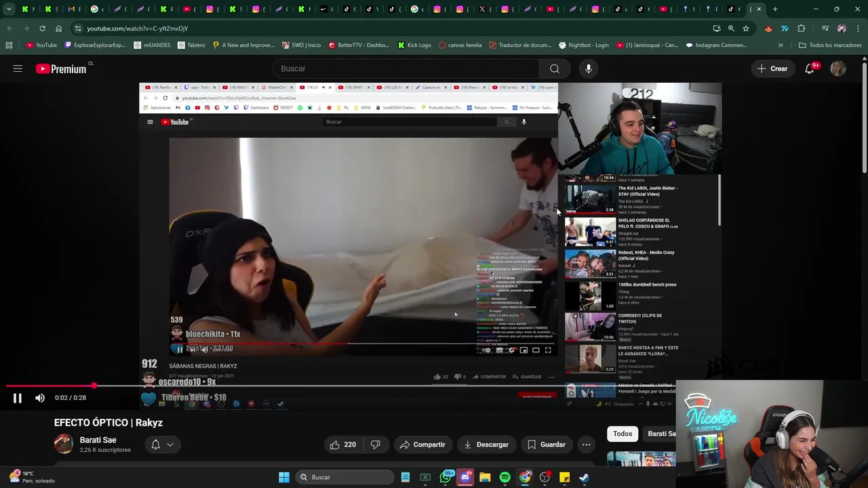The width and height of the screenshot is (868, 488).
Task: Open apps grid in bookmarks bar
Action: 9,45
